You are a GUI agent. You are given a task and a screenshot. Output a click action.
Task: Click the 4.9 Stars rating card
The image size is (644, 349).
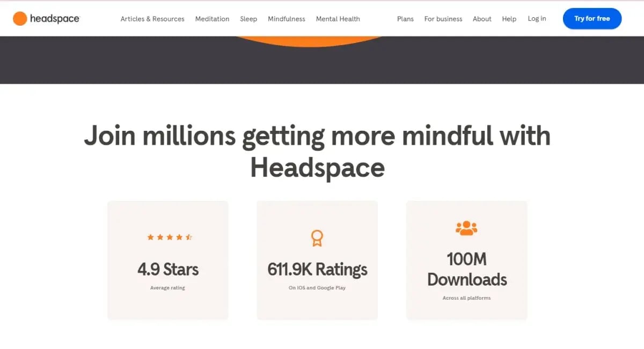tap(168, 260)
